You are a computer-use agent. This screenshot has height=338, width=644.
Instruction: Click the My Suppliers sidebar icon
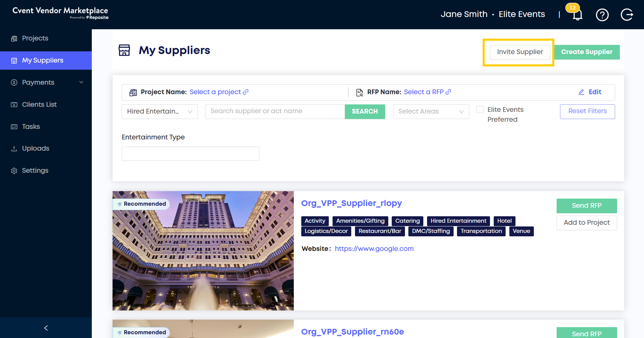[14, 61]
